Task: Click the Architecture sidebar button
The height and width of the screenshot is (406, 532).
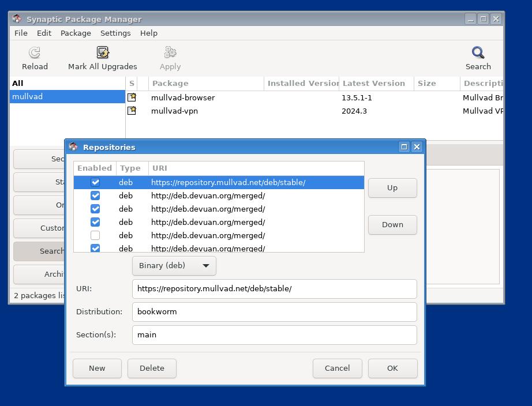Action: (x=39, y=274)
